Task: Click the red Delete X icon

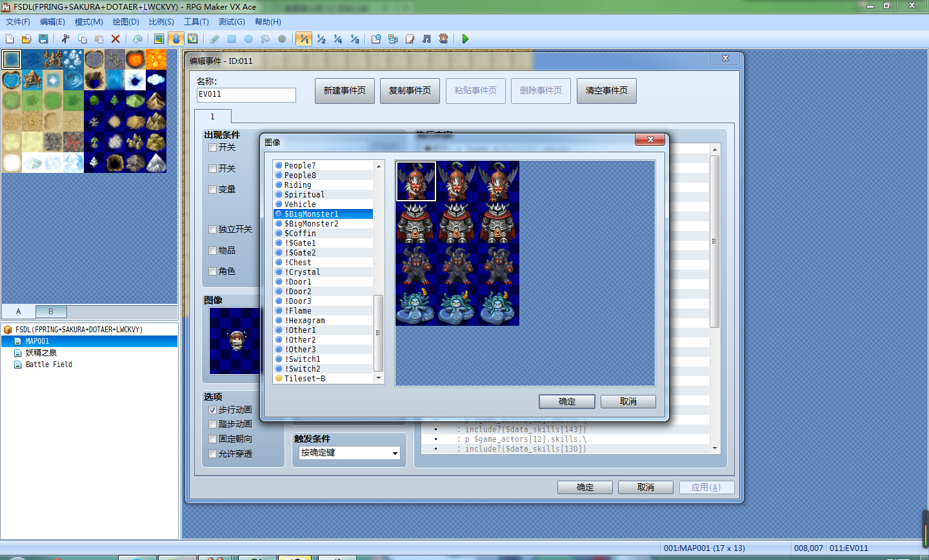Action: tap(115, 39)
